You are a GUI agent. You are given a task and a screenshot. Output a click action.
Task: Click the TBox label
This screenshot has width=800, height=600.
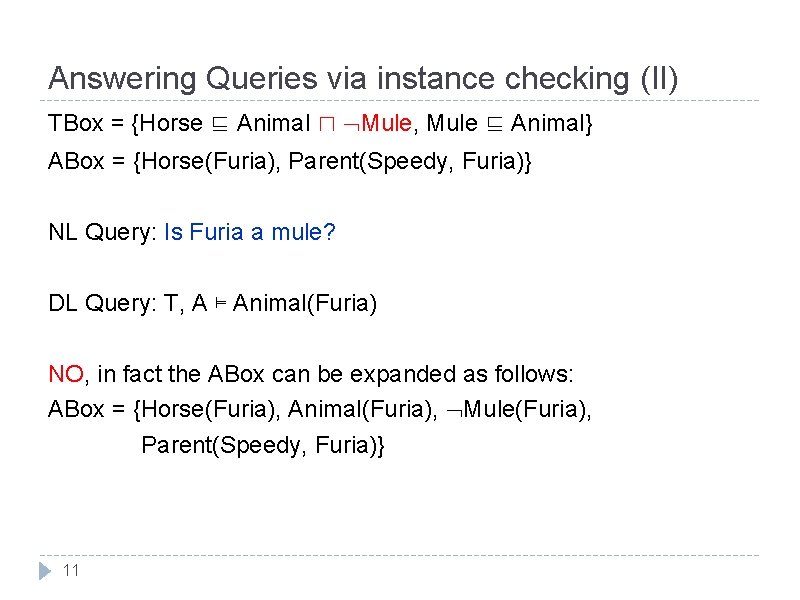point(76,123)
